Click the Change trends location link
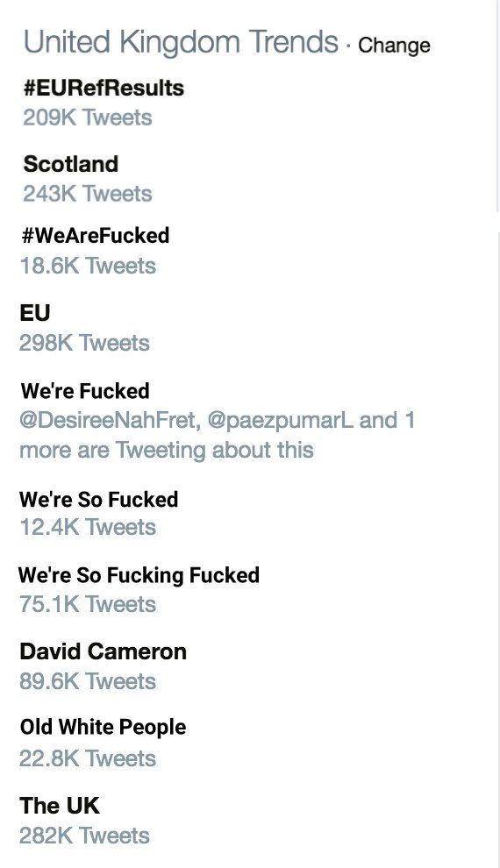 pos(394,46)
